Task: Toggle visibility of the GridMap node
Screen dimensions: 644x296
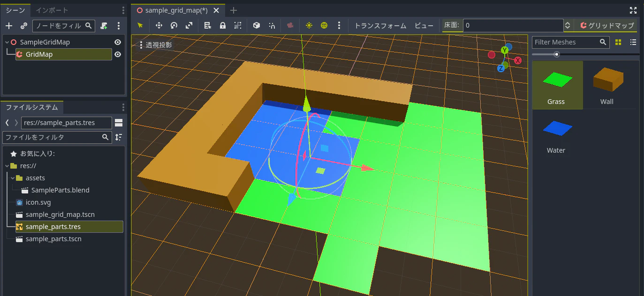Action: pyautogui.click(x=118, y=54)
